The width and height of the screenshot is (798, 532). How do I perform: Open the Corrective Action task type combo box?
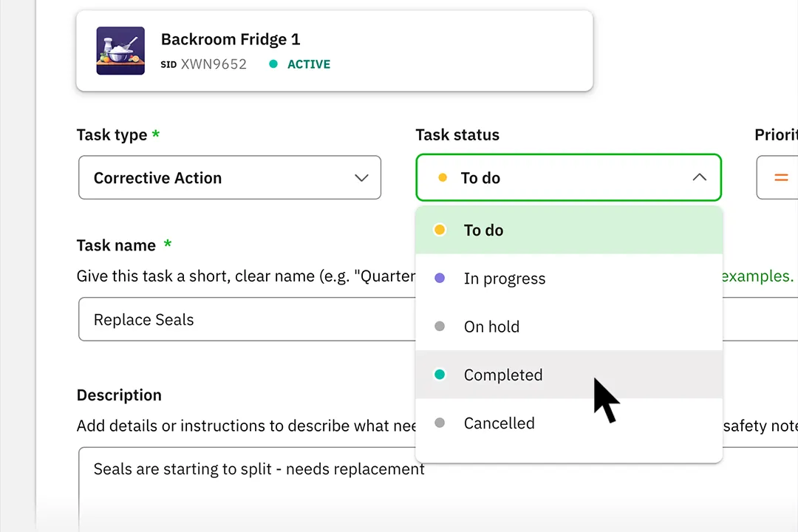click(230, 177)
